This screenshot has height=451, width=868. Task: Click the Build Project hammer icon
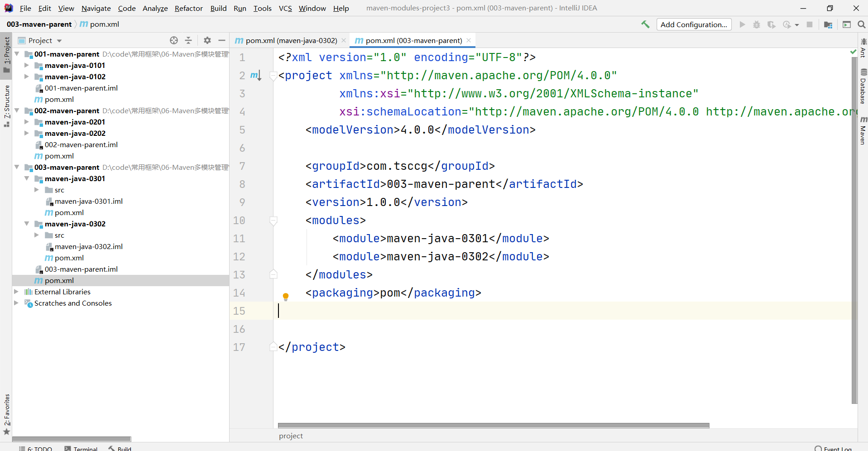645,24
